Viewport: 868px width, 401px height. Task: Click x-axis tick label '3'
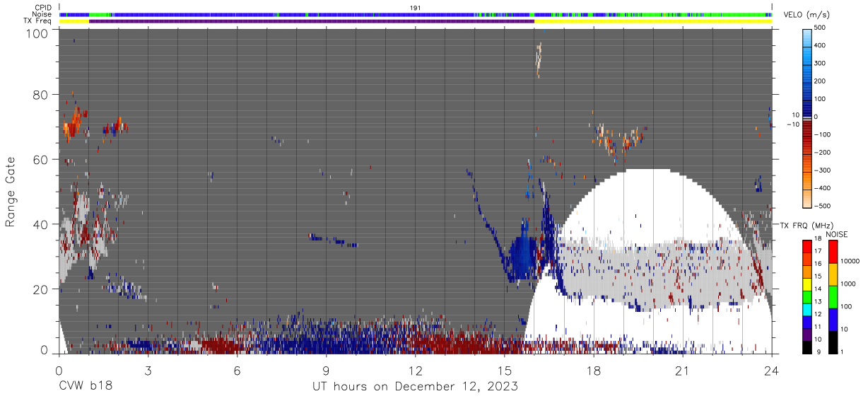coord(148,370)
